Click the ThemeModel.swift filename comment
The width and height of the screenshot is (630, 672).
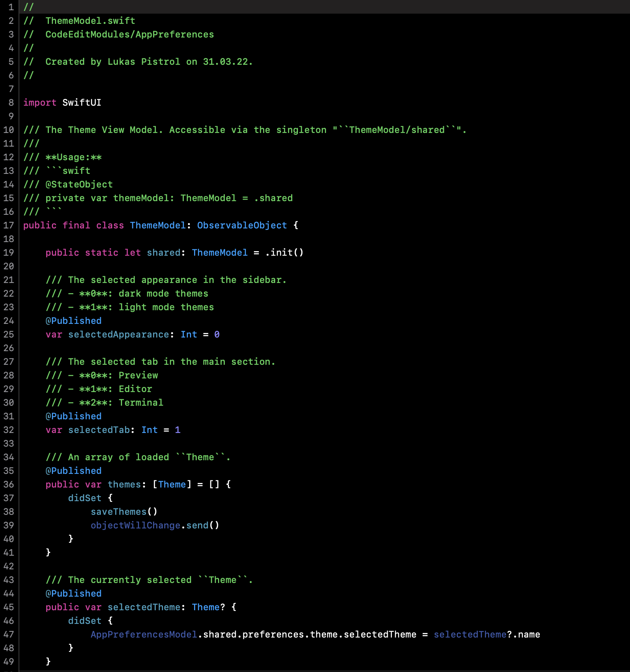(90, 20)
